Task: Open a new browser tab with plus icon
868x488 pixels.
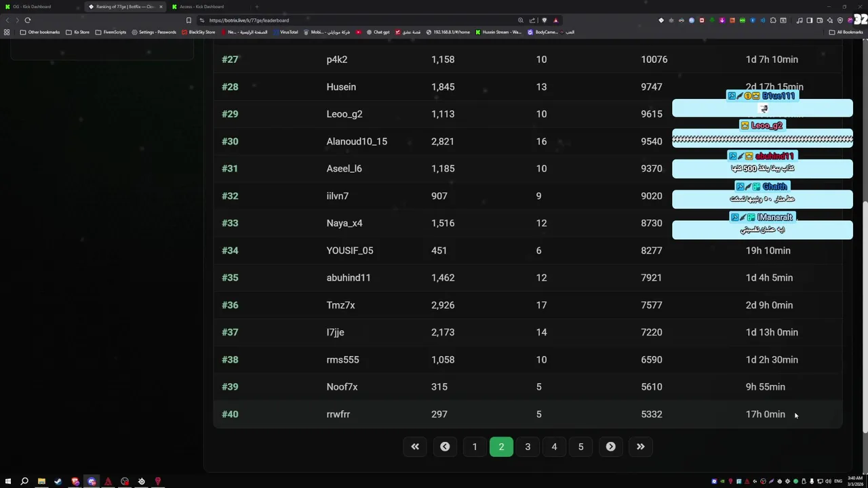Action: (x=256, y=7)
